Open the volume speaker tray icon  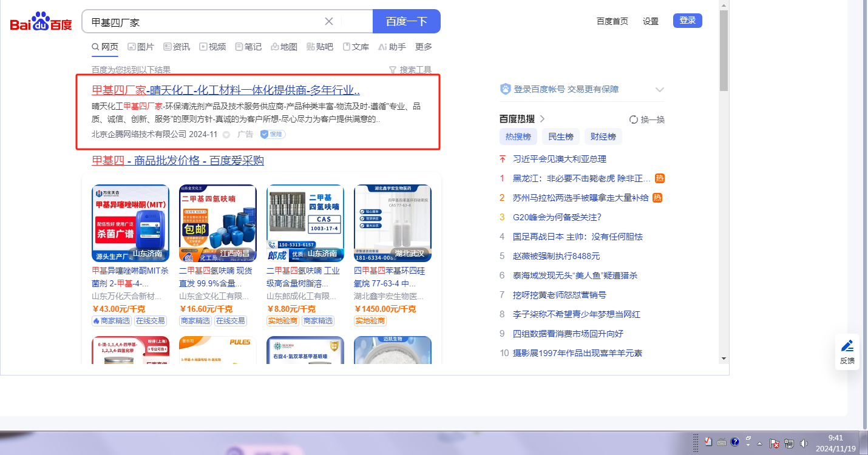pos(804,443)
